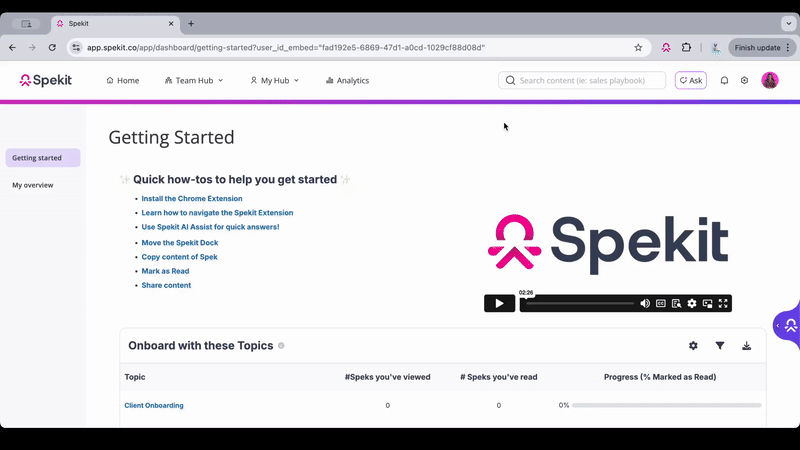Enter video fullscreen mode
Viewport: 800px width, 450px height.
click(723, 304)
